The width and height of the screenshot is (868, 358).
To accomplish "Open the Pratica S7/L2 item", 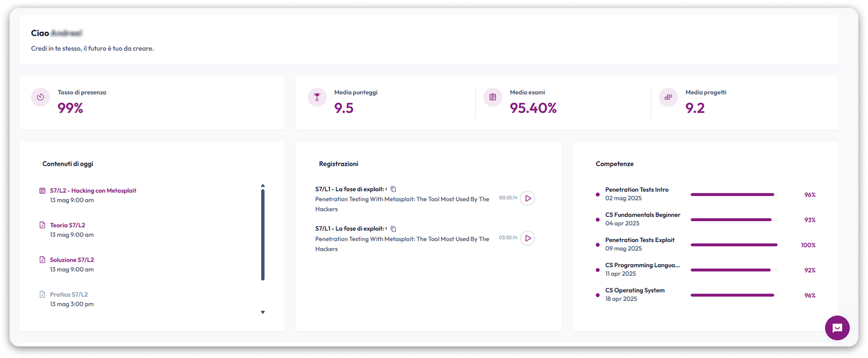I will pos(69,294).
